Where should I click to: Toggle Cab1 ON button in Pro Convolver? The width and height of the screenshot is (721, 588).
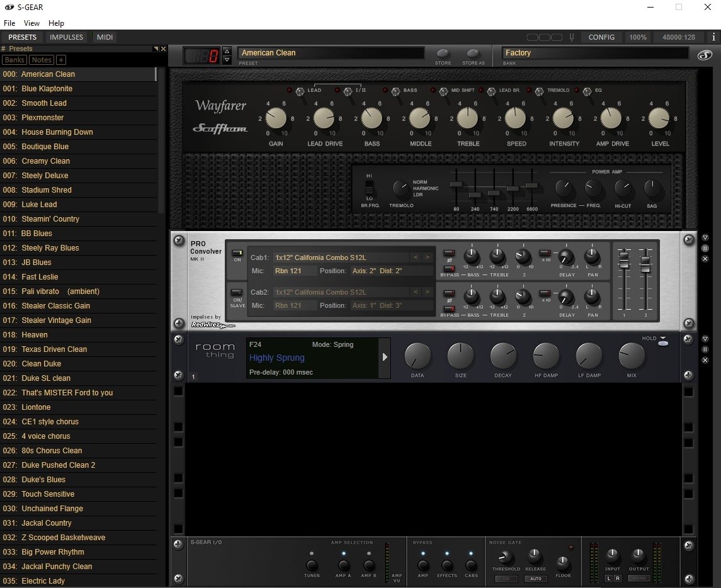point(237,253)
